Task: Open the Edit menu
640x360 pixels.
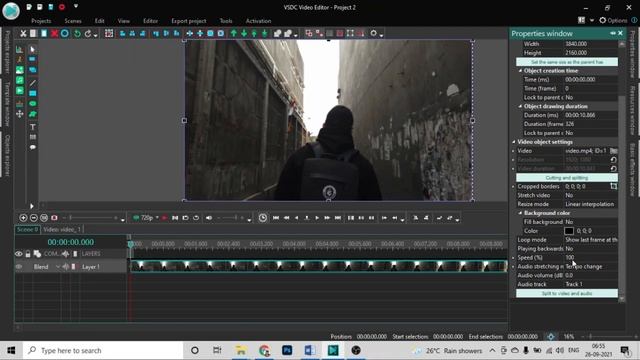Action: [x=100, y=21]
